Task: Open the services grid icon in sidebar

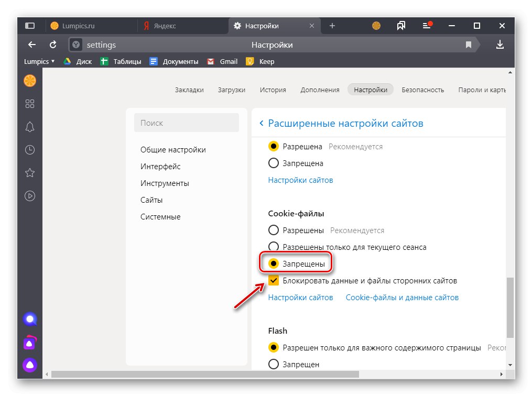Action: (x=29, y=104)
